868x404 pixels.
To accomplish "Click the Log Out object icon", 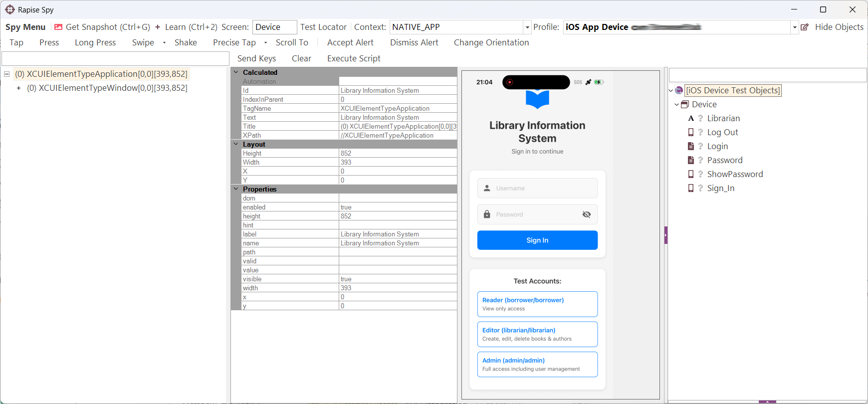I will tap(691, 132).
